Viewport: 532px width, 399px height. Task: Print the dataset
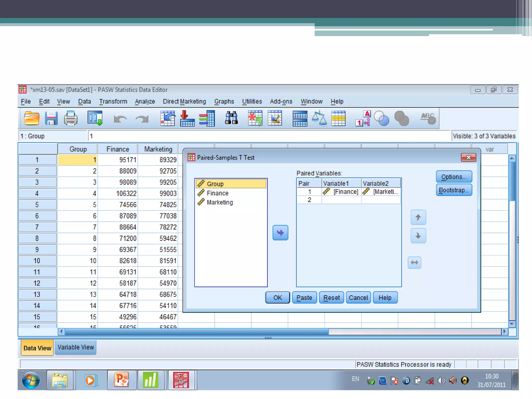[x=71, y=118]
